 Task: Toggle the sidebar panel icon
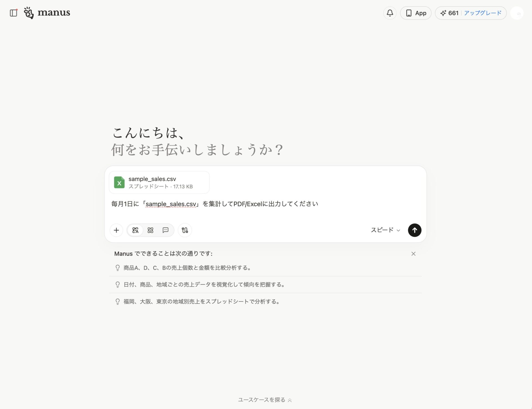(x=14, y=12)
